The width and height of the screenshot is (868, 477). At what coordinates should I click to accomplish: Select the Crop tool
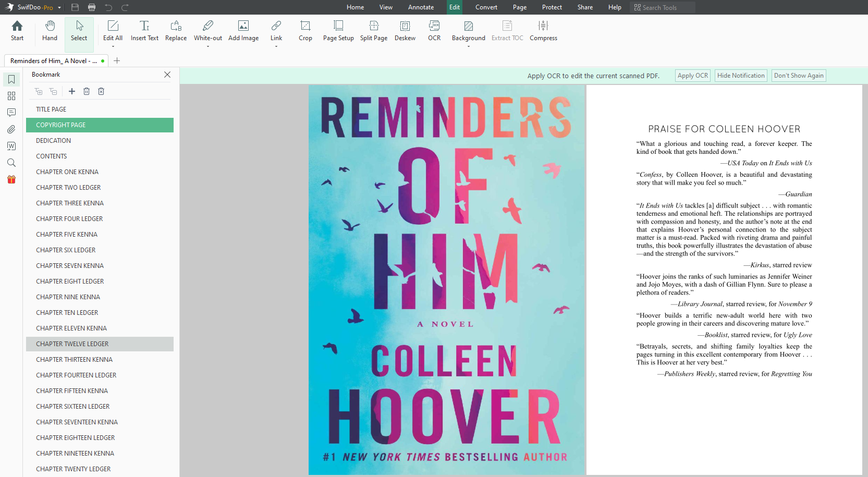tap(305, 31)
